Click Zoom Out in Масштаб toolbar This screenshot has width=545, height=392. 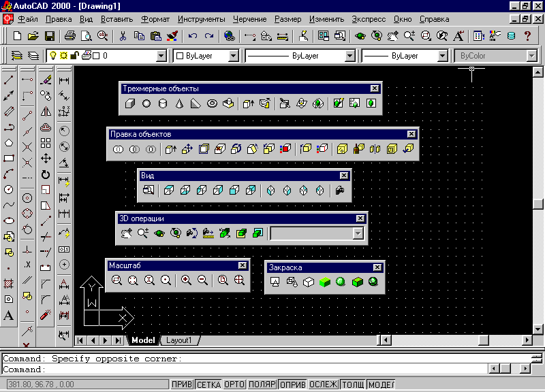[x=202, y=280]
